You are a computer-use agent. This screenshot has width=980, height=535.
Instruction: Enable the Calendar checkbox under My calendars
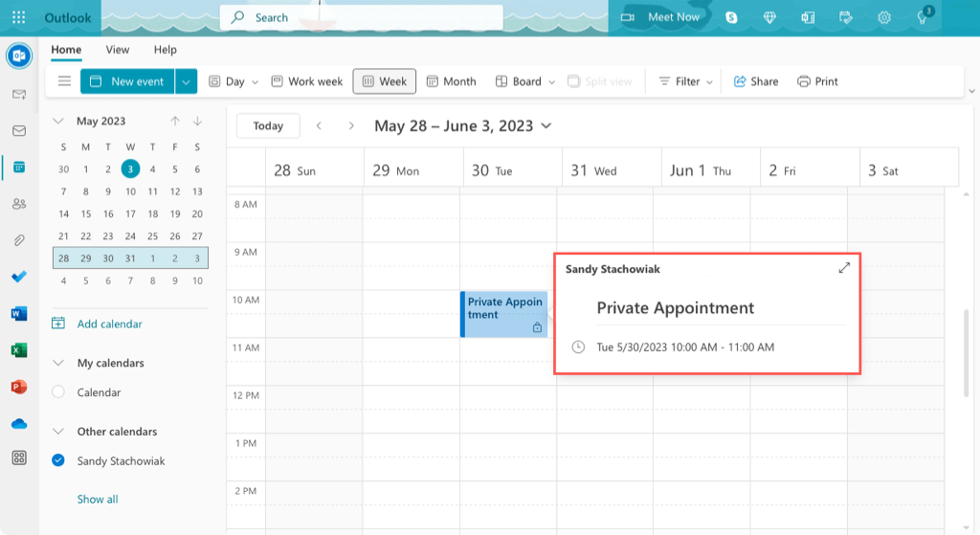(x=58, y=392)
